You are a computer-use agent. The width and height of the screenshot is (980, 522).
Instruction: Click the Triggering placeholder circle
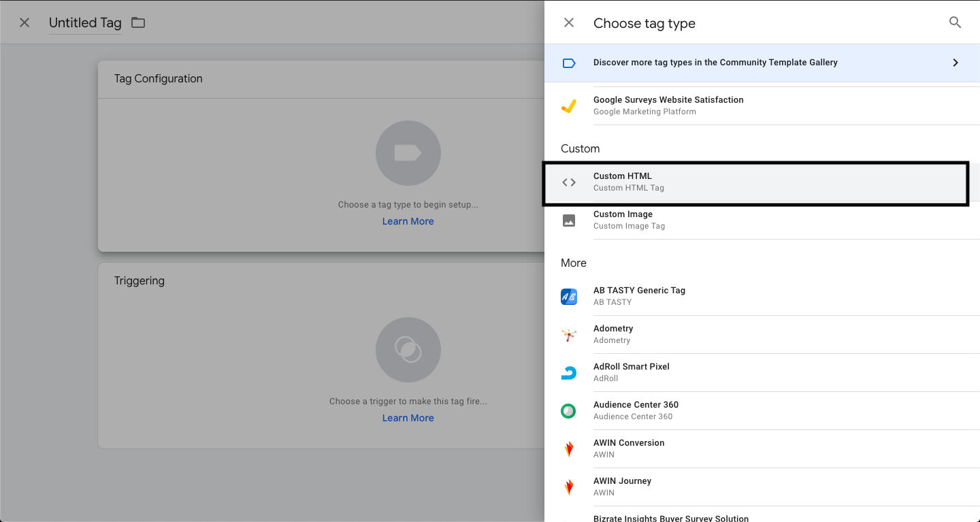coord(408,350)
